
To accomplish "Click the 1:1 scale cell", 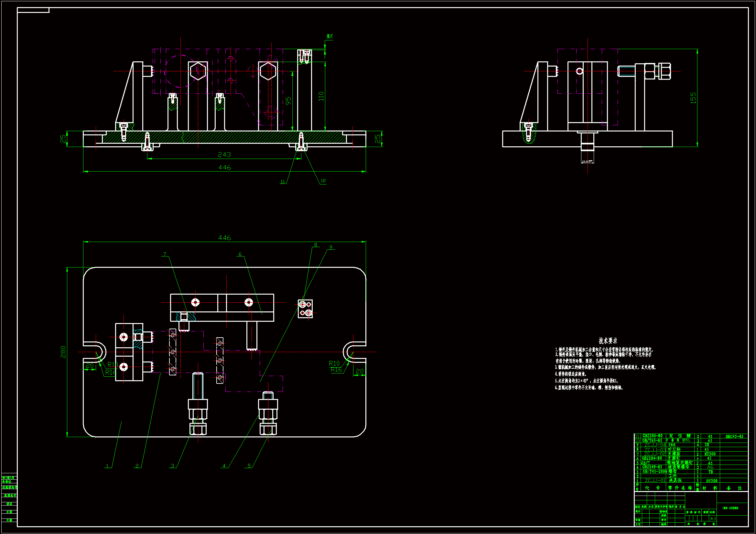I will pos(713,518).
